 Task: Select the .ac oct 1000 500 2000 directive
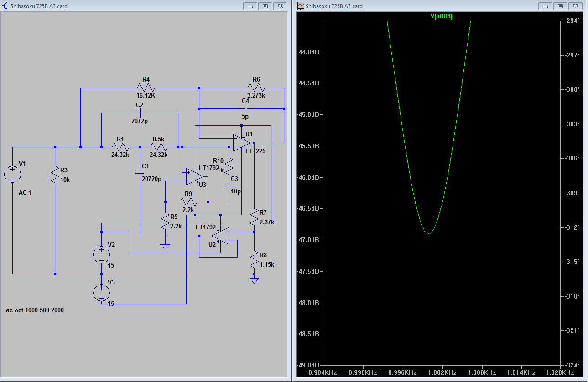coord(34,310)
